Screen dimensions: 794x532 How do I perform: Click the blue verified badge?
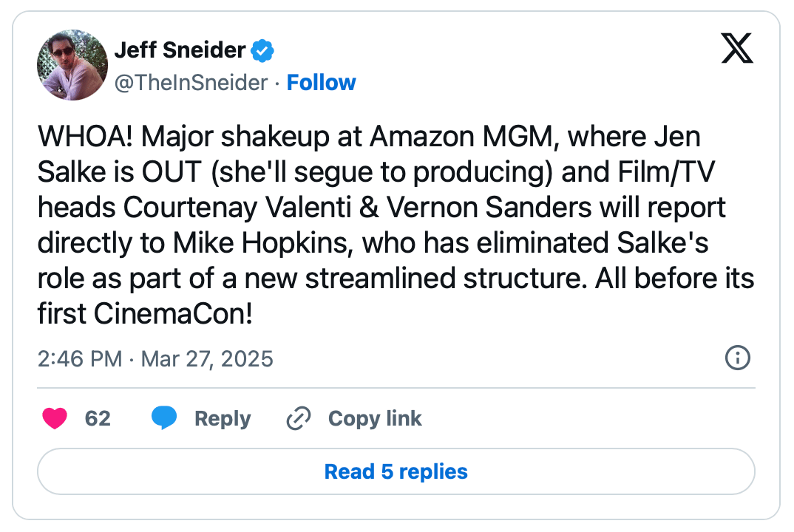click(x=263, y=51)
